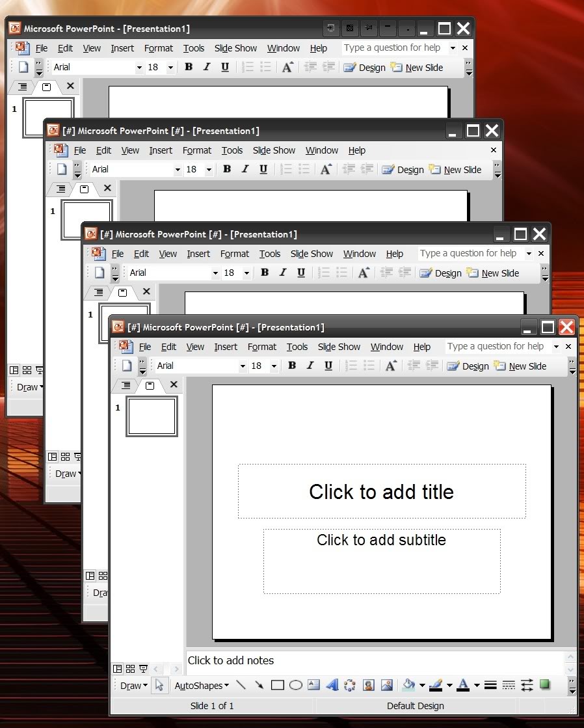Select the Oval shape tool

tap(296, 685)
